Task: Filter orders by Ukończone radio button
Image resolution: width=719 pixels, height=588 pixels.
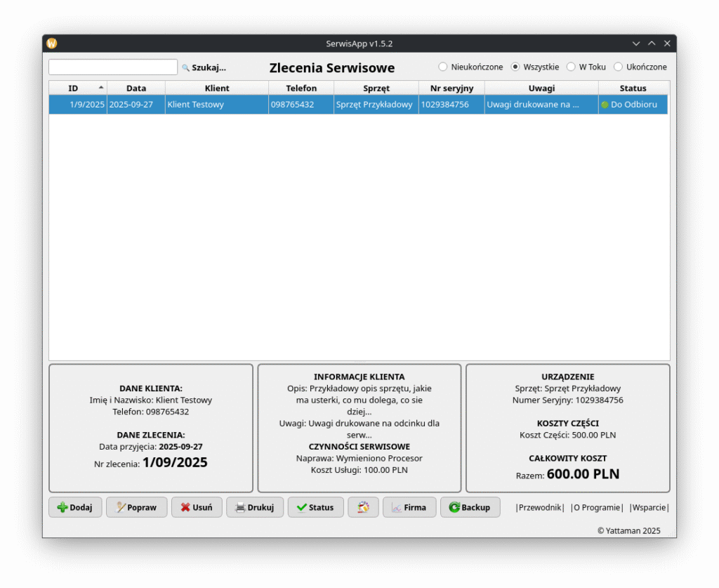Action: tap(619, 67)
